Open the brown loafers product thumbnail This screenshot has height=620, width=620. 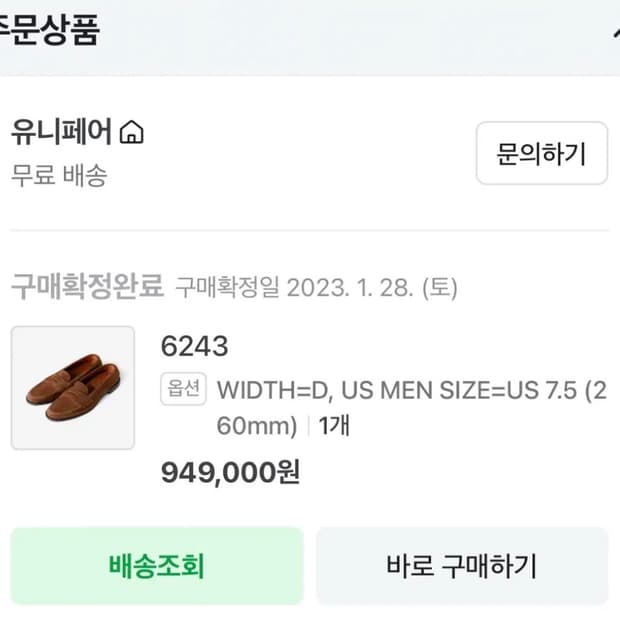(73, 387)
